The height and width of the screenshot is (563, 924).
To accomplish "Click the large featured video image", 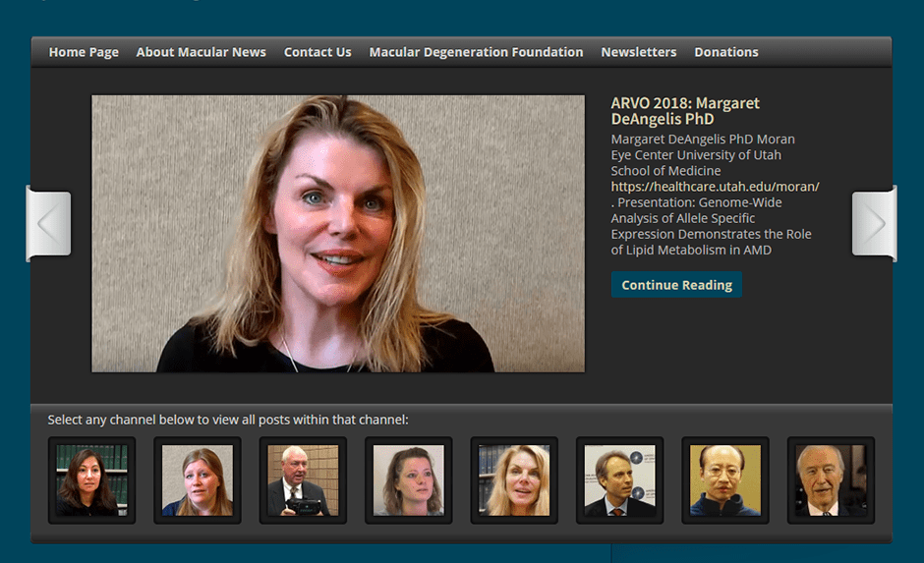I will [338, 234].
